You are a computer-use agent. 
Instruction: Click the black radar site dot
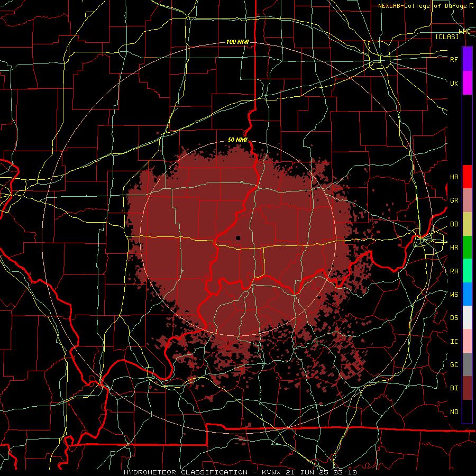[x=238, y=238]
